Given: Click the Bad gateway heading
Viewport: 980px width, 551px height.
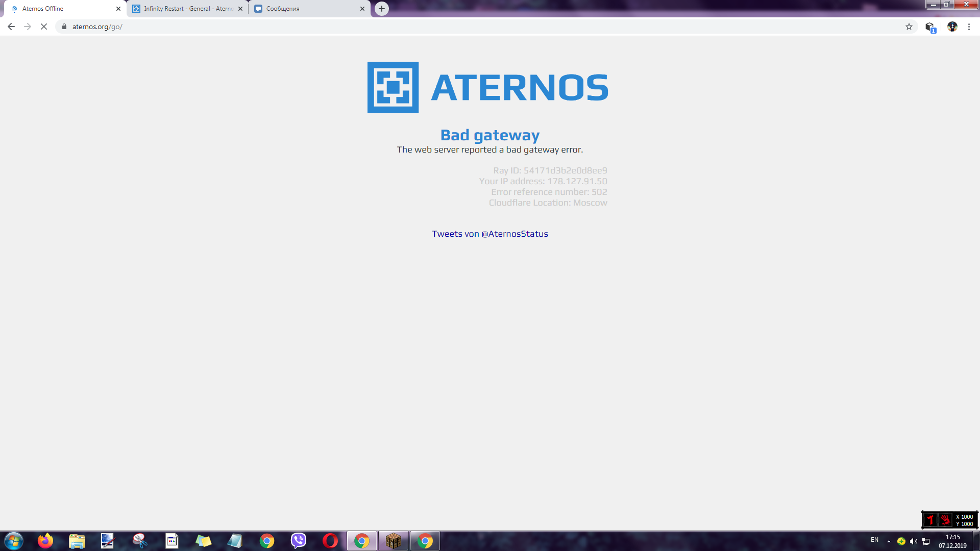Looking at the screenshot, I should 490,135.
